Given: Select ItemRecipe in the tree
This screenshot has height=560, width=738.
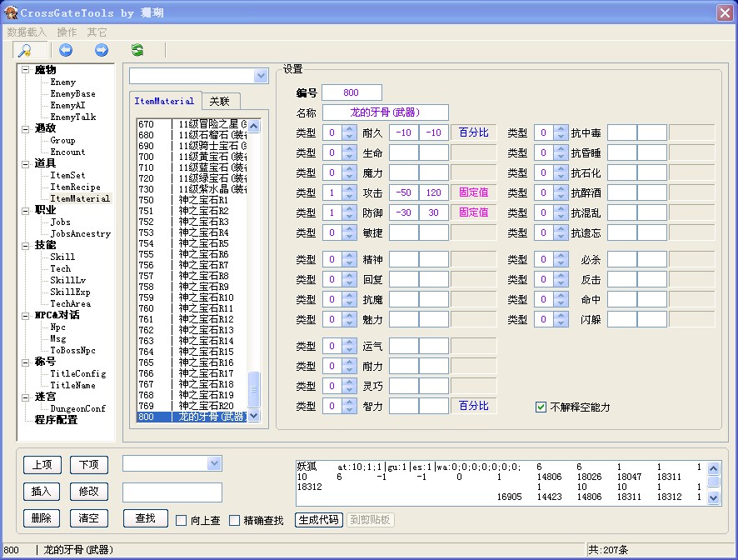Looking at the screenshot, I should 75,187.
